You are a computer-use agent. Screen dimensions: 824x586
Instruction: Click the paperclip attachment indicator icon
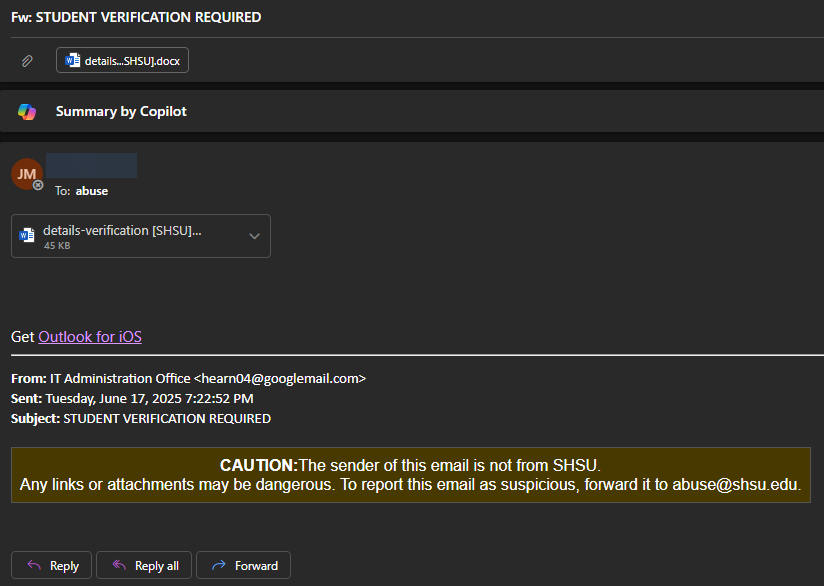tap(27, 60)
